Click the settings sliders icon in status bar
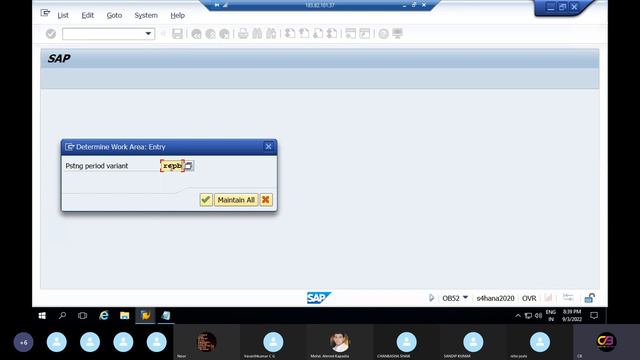Image resolution: width=640 pixels, height=360 pixels. 568,298
